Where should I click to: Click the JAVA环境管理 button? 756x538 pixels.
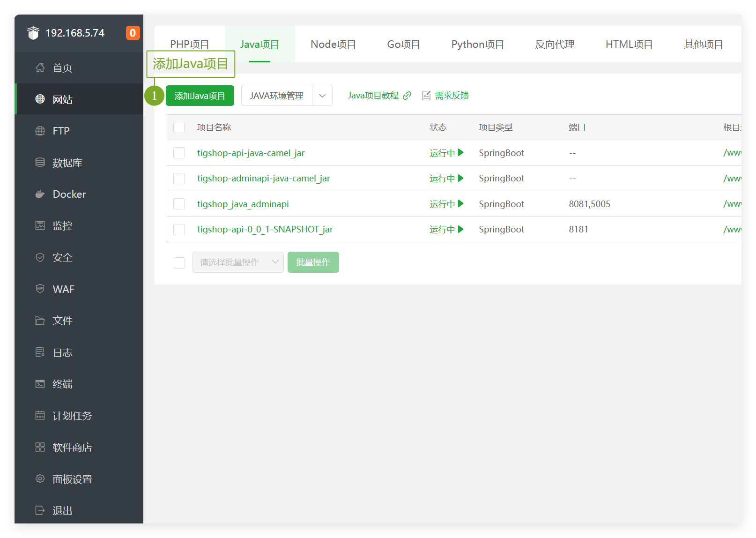(277, 96)
